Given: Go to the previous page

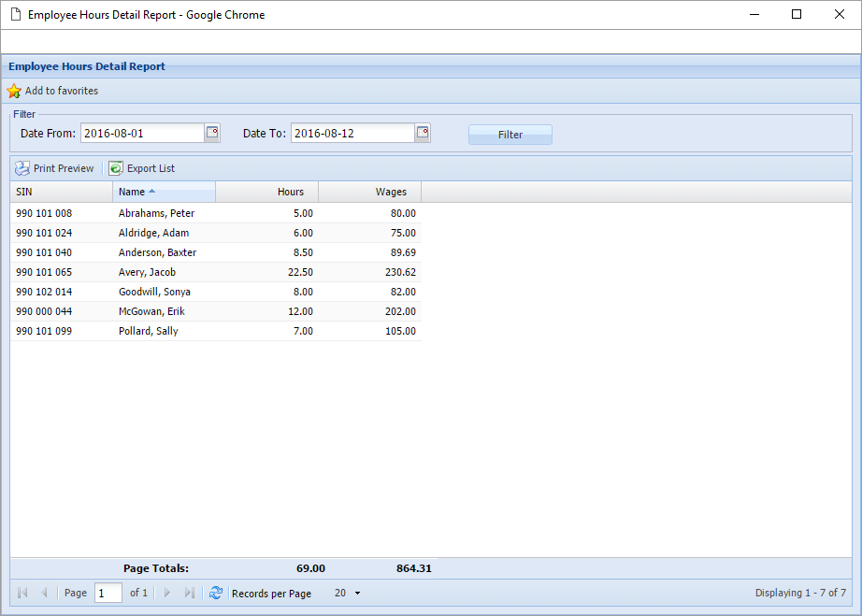Looking at the screenshot, I should 44,593.
